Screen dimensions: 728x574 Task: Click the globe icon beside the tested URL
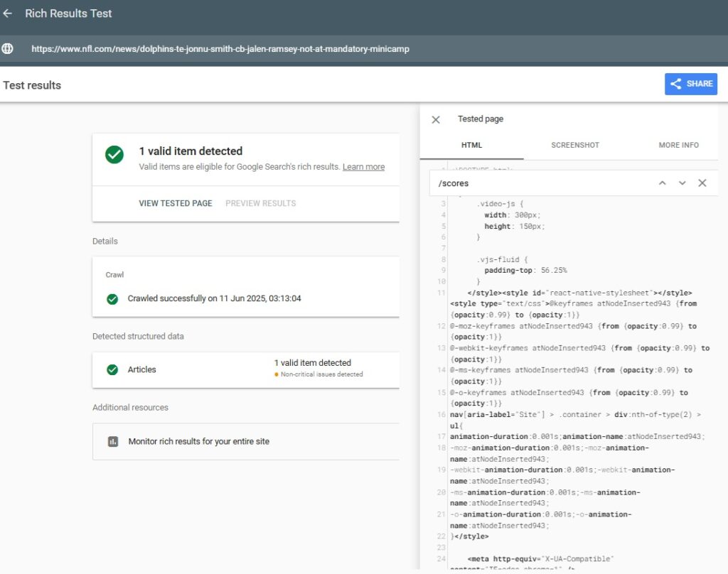[7, 49]
